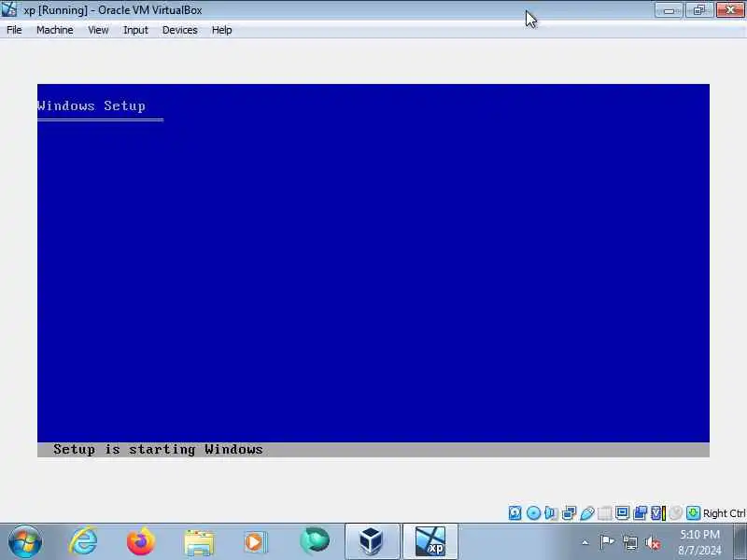Open the Devices menu

tap(179, 30)
